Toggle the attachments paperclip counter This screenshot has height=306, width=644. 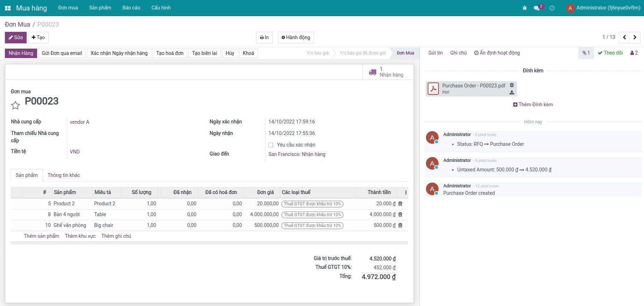[x=586, y=53]
